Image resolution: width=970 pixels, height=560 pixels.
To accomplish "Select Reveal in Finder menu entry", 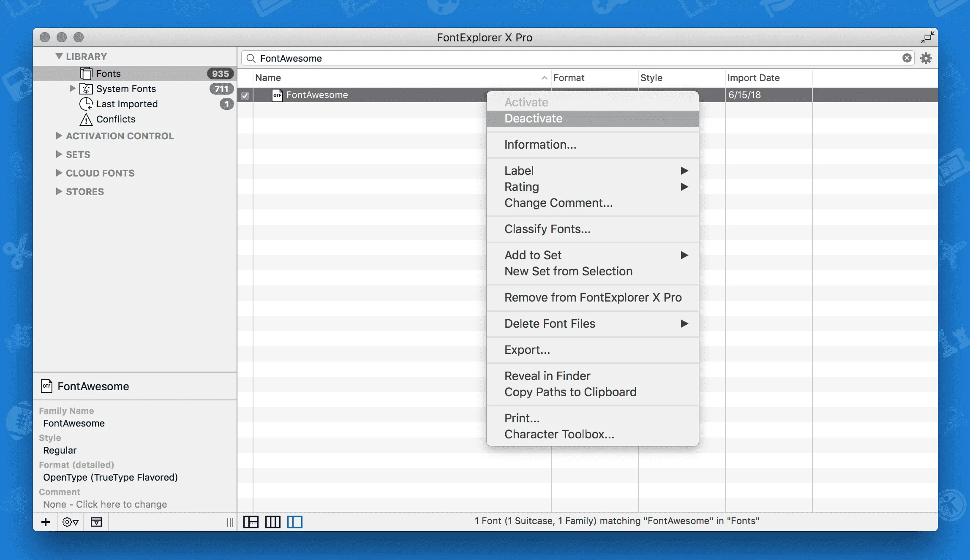I will [548, 376].
